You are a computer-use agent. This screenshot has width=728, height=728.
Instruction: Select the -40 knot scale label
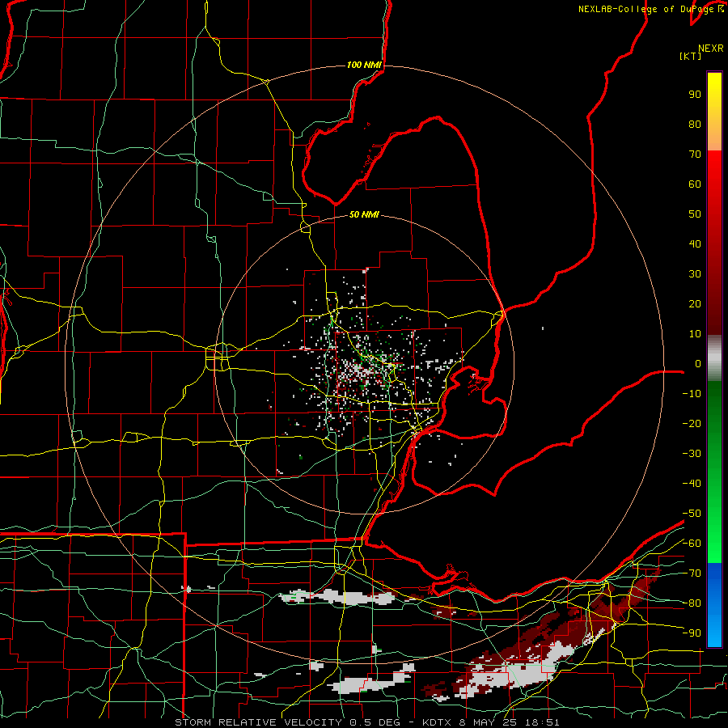coord(692,484)
